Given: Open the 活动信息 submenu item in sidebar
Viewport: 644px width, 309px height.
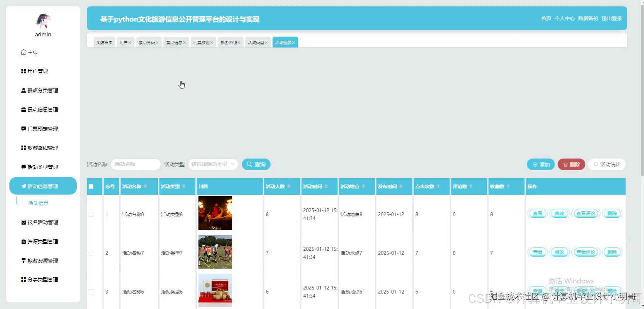Looking at the screenshot, I should (38, 203).
